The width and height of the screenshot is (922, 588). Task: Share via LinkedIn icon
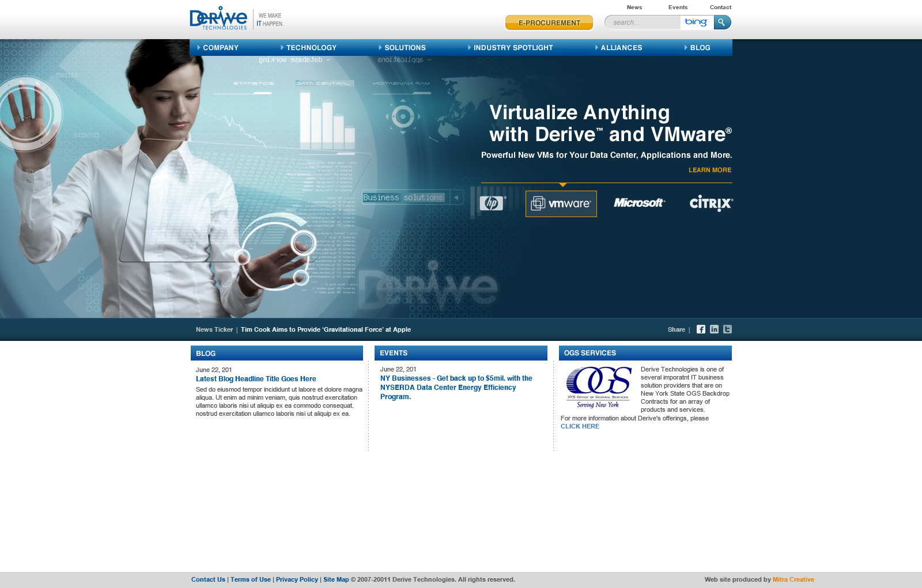coord(714,329)
